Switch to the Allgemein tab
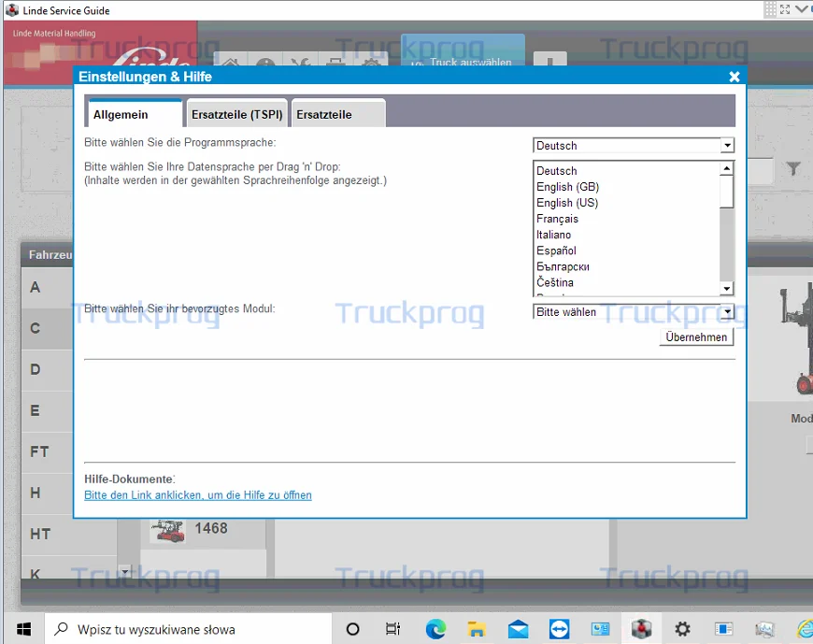 tap(134, 113)
